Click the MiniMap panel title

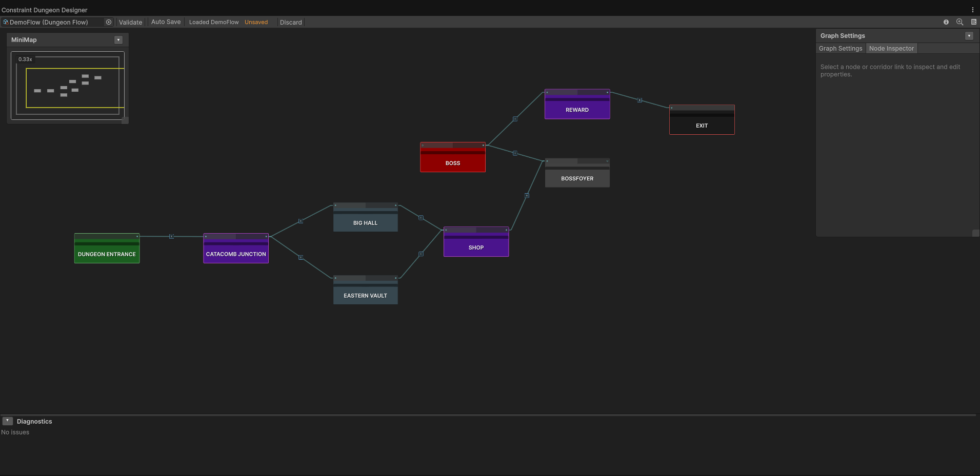click(24, 40)
